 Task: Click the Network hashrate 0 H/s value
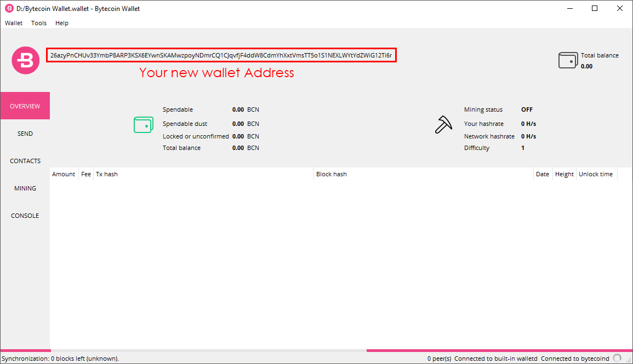(x=528, y=136)
